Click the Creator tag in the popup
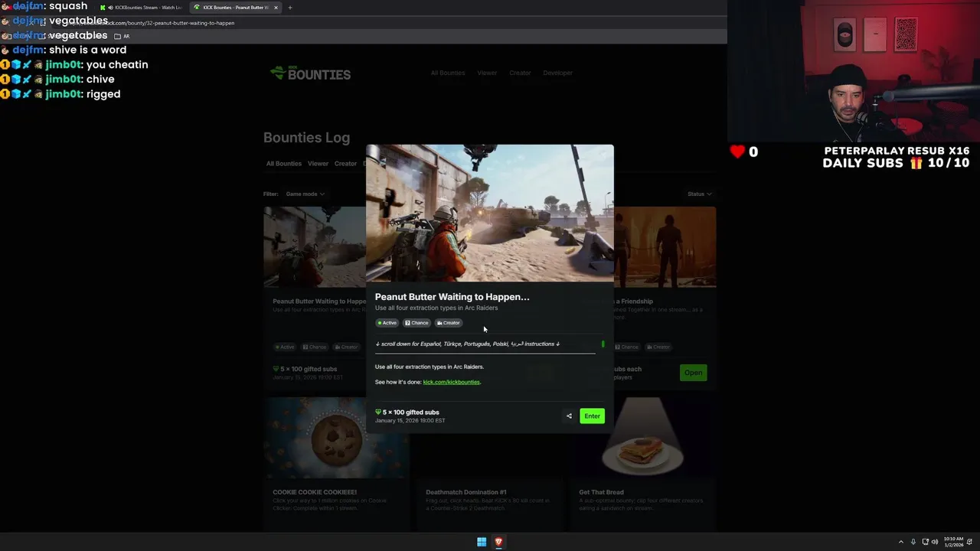The height and width of the screenshot is (551, 980). [449, 323]
